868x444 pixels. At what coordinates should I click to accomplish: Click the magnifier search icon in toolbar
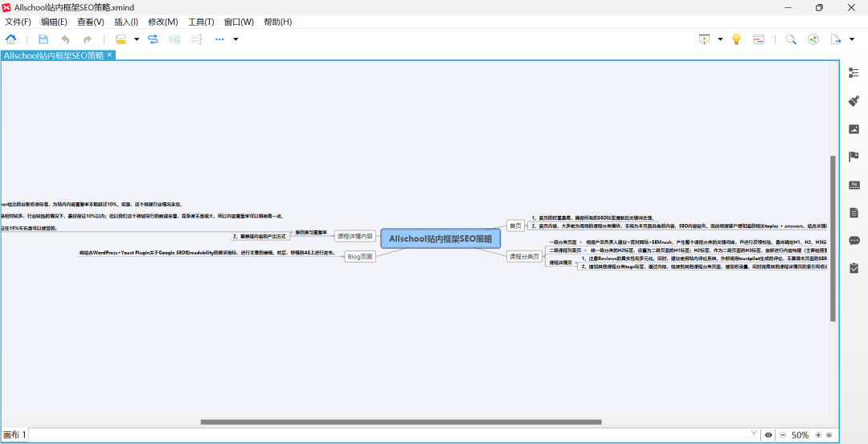click(791, 39)
